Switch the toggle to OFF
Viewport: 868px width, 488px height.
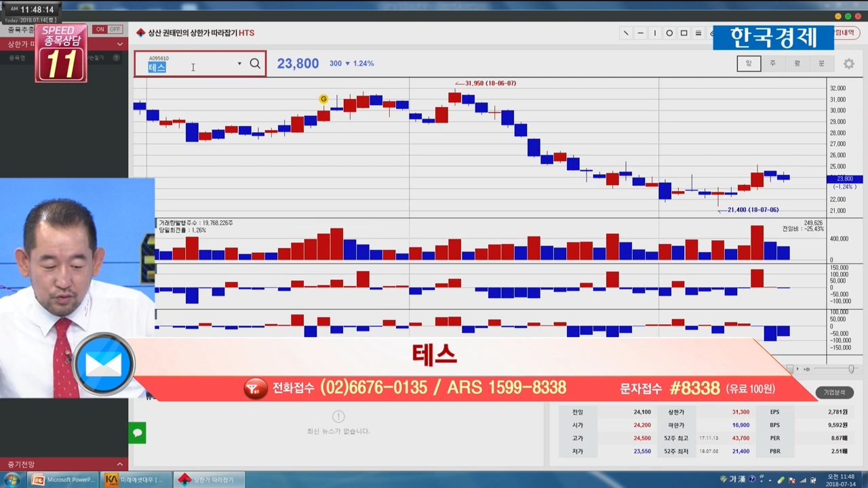[115, 30]
